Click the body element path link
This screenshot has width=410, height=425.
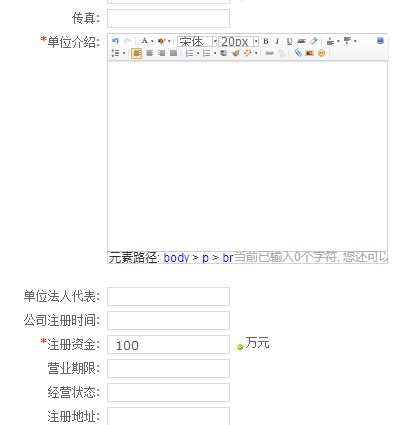(176, 258)
